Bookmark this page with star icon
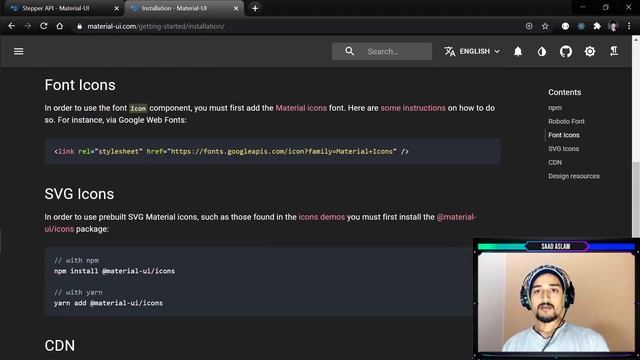The image size is (640, 360). 545,26
